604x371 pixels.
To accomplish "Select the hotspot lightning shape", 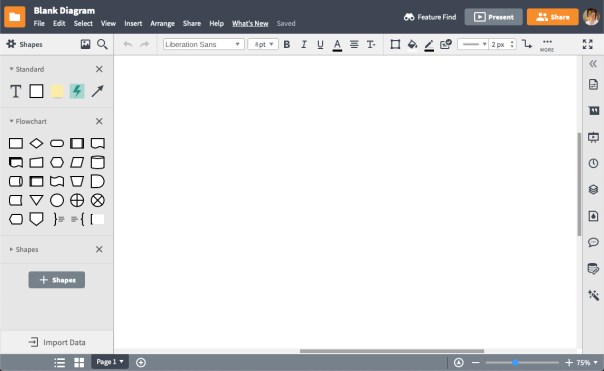I will pyautogui.click(x=77, y=91).
